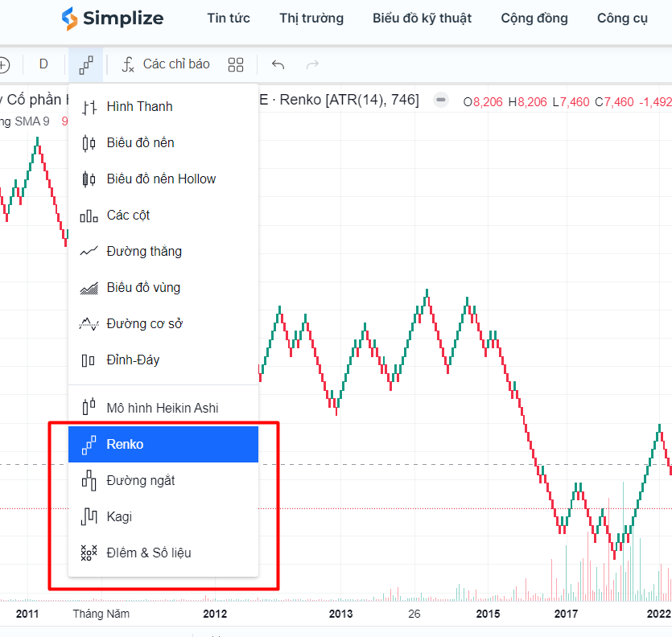Click the Simplize logo
The image size is (672, 637).
coord(113,18)
